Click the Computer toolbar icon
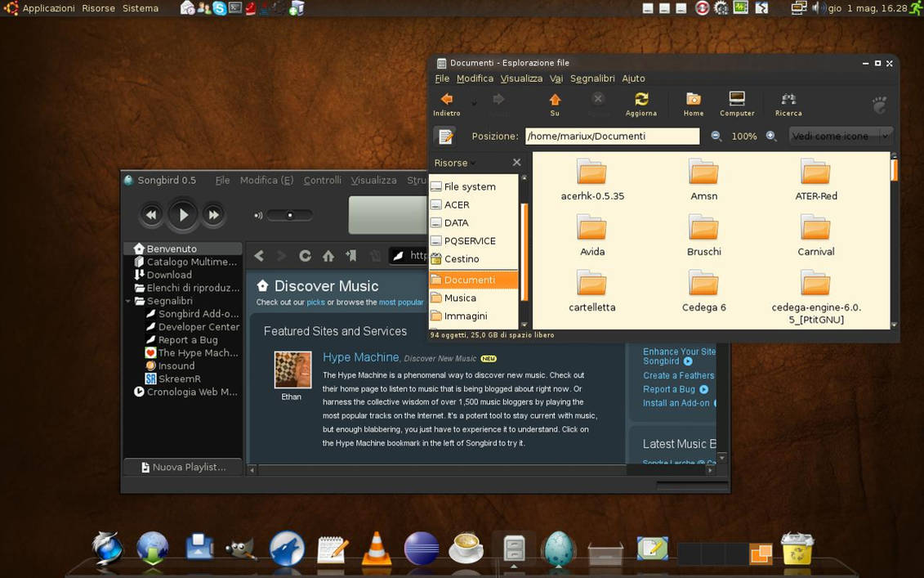The width and height of the screenshot is (924, 578). point(736,100)
